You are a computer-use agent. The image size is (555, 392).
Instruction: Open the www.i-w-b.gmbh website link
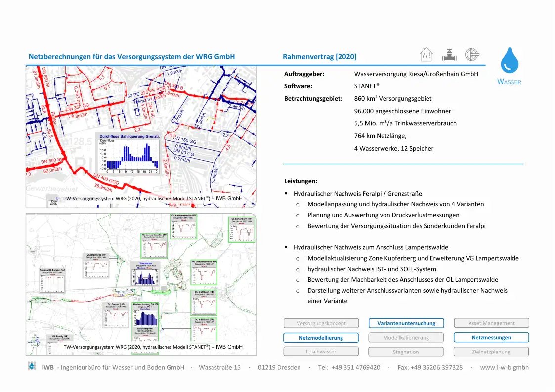504,367
